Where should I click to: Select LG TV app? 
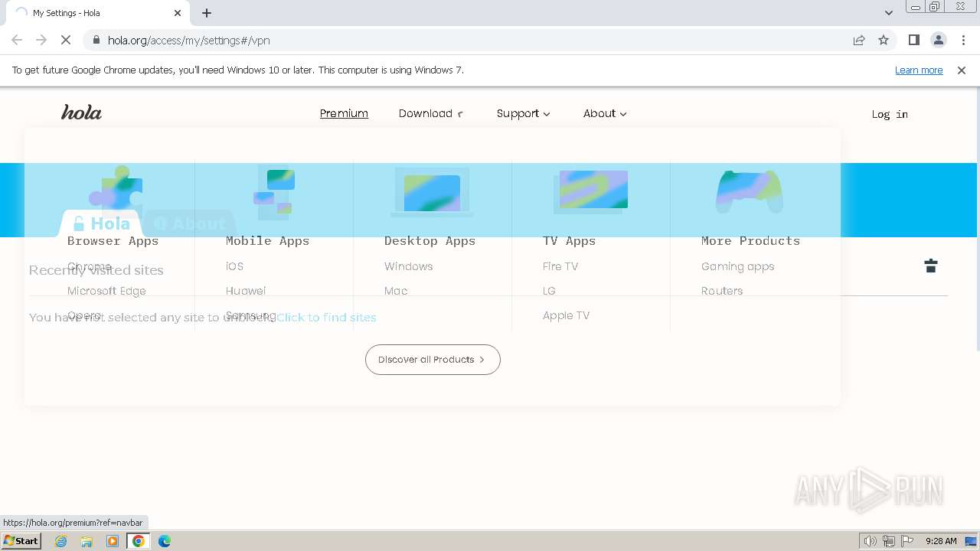click(549, 291)
